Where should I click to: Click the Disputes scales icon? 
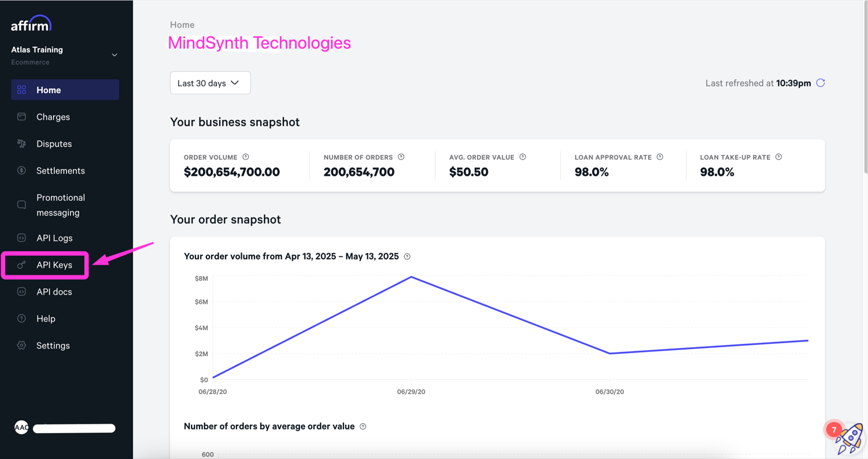[21, 144]
